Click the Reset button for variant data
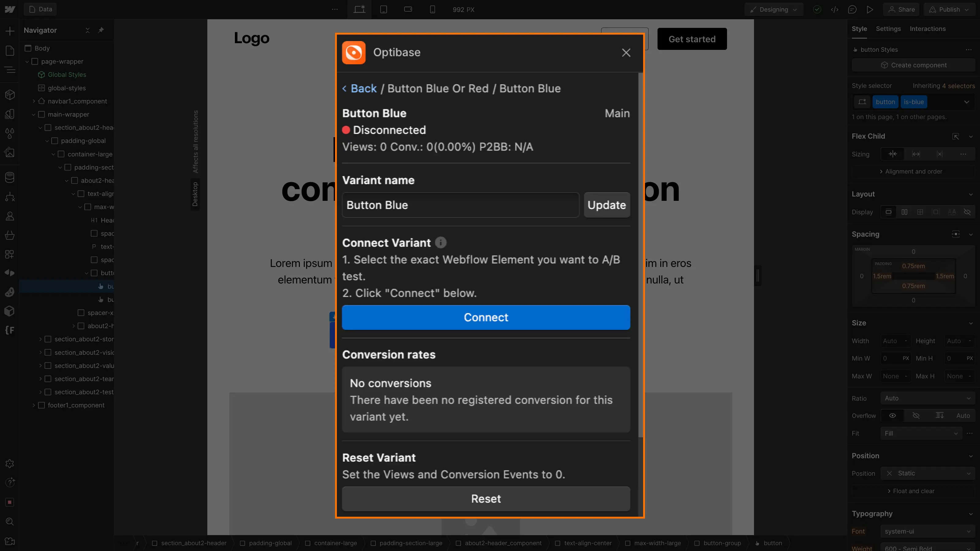 486,499
